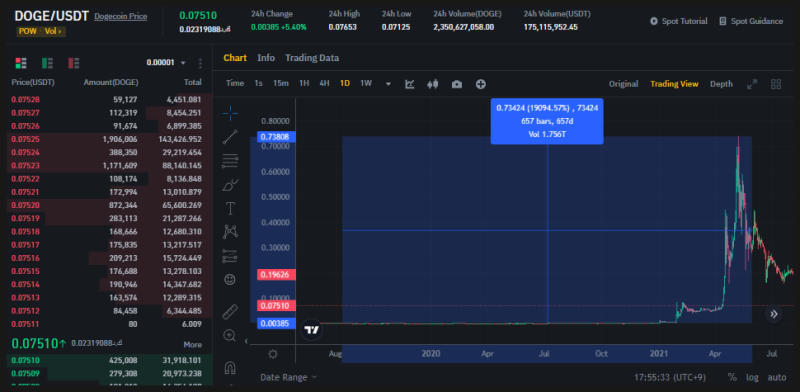This screenshot has height=392, width=800.
Task: Select the trend line drawing tool
Action: click(x=230, y=137)
